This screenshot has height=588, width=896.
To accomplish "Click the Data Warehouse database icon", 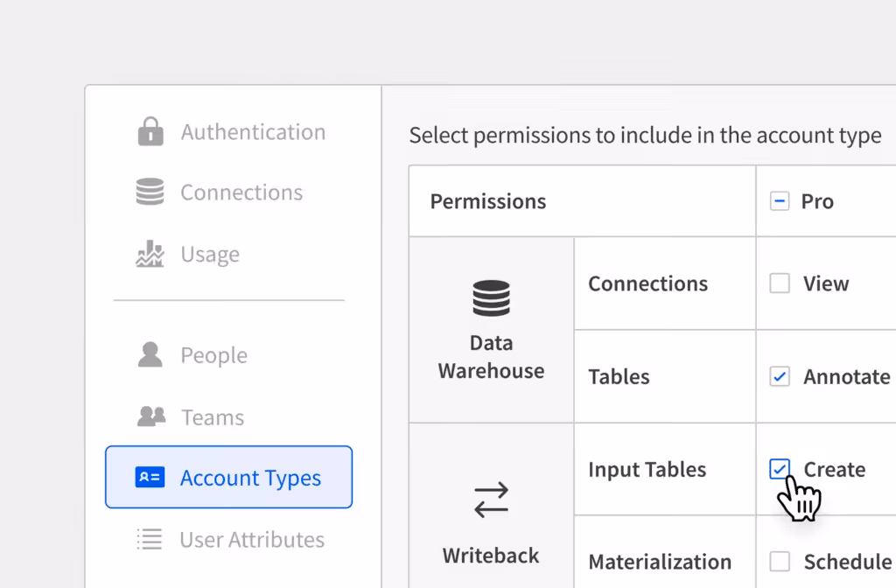I will 492,298.
